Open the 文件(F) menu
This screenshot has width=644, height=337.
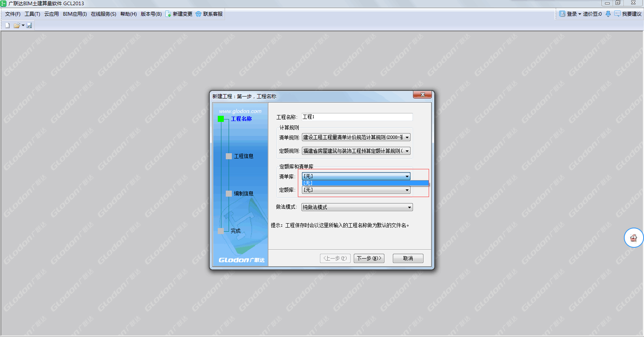(13, 14)
